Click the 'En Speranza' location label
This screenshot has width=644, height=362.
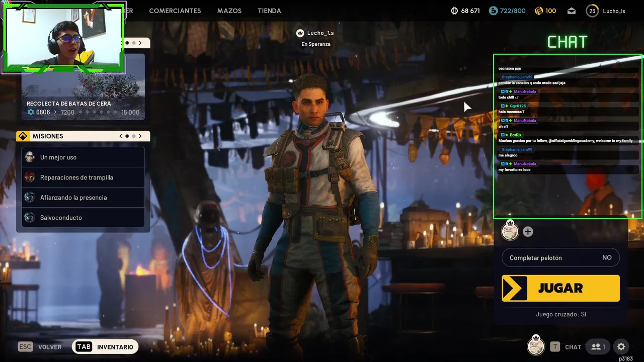tap(316, 44)
